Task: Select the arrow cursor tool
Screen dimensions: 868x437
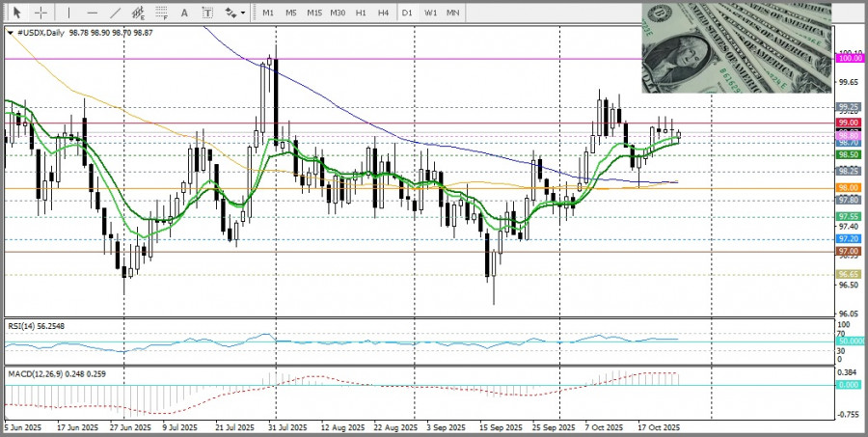Action: click(x=18, y=13)
